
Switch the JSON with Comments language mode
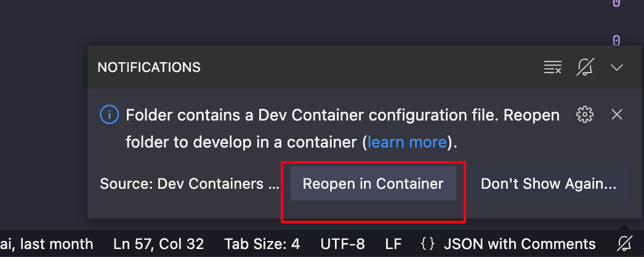pos(520,244)
